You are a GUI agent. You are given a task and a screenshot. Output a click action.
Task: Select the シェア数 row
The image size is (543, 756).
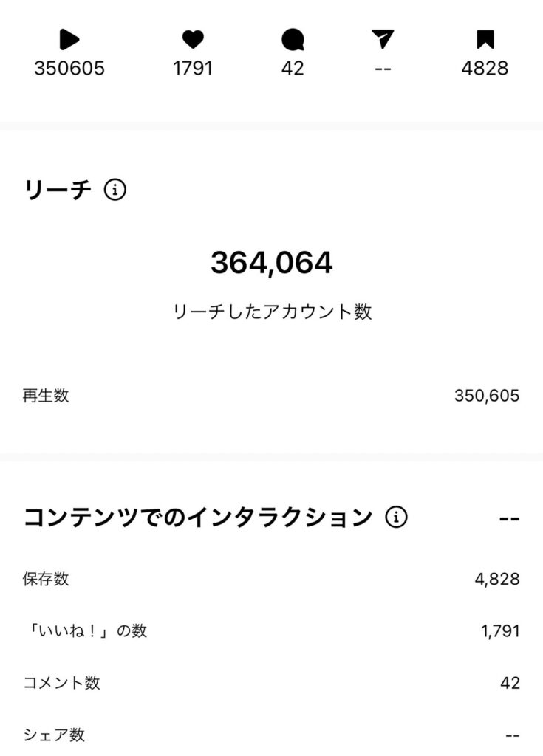271,735
